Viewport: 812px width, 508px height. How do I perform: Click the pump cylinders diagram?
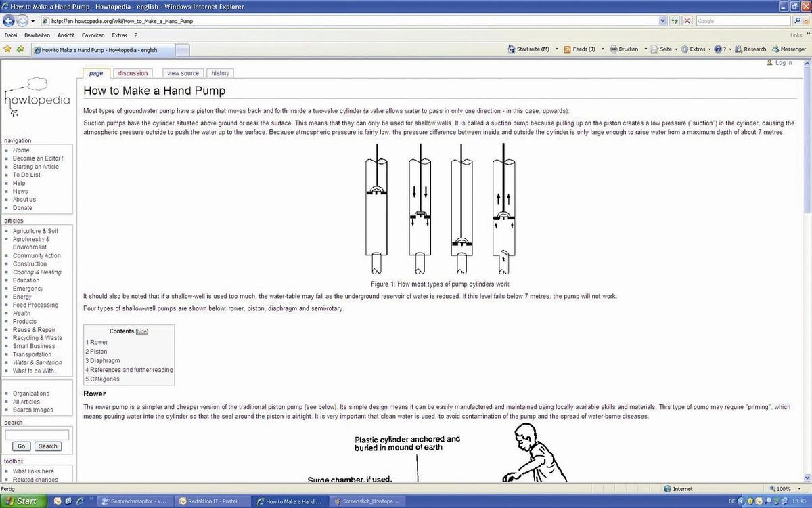440,207
